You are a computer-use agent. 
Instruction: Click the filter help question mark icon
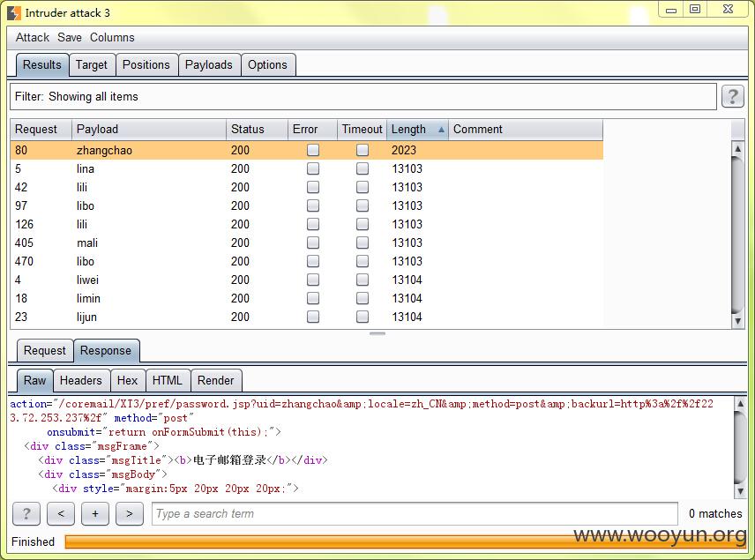click(732, 96)
